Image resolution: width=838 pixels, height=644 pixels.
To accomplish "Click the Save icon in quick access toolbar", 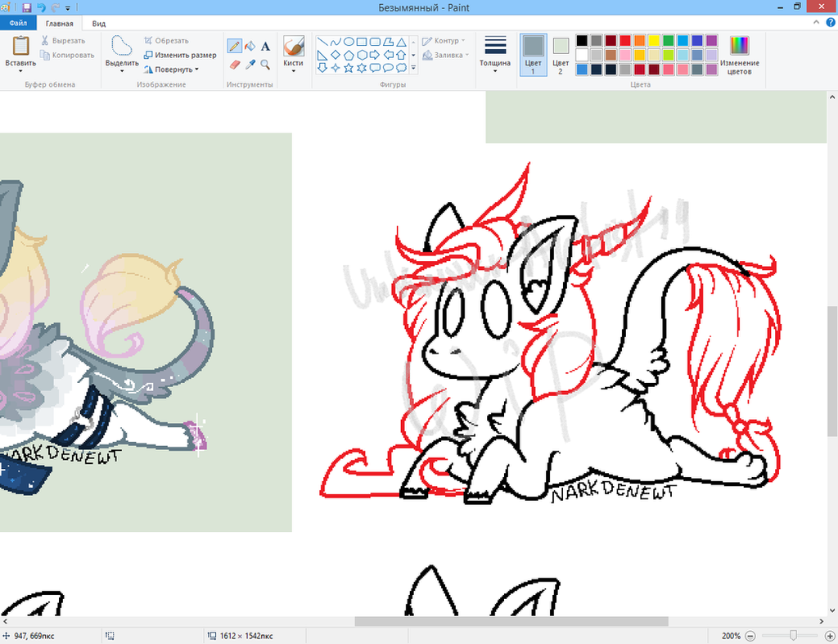I will tap(27, 7).
